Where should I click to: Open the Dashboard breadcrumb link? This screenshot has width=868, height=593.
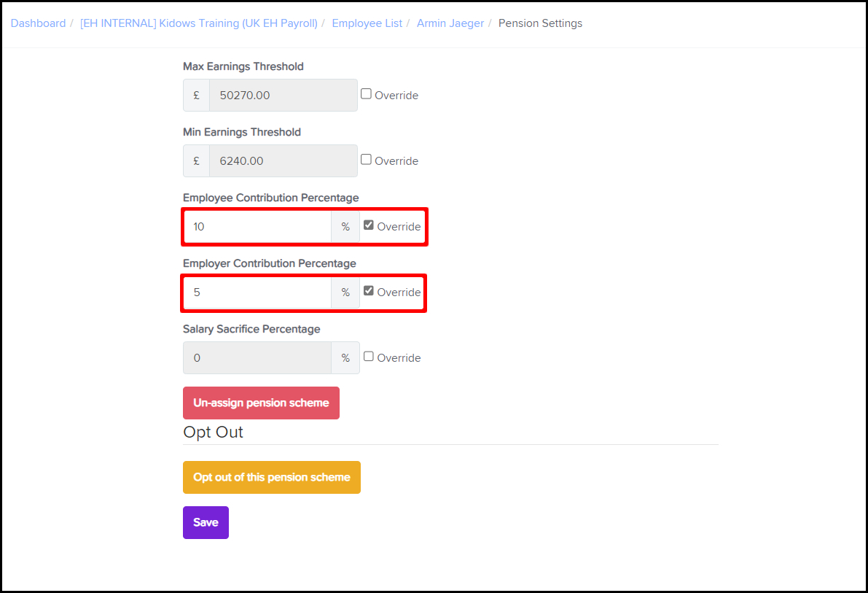pyautogui.click(x=38, y=23)
